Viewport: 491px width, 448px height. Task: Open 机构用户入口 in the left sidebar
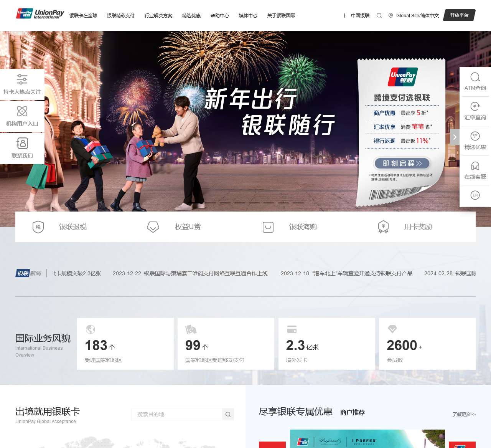click(22, 116)
